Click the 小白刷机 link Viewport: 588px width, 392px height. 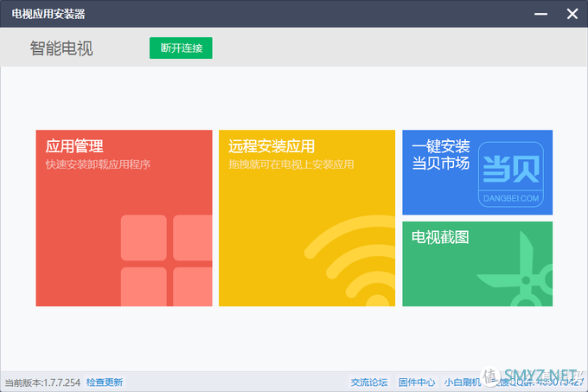[463, 382]
